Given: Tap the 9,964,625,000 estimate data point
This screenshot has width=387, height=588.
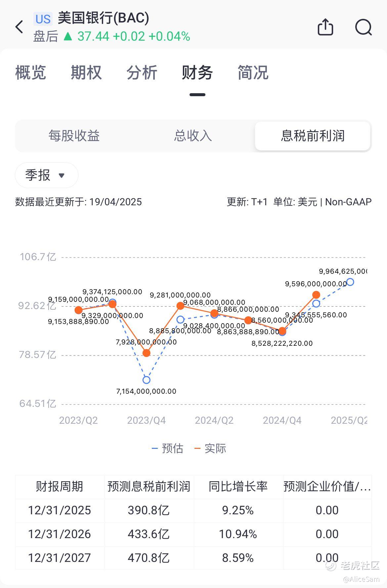Looking at the screenshot, I should pos(350,282).
